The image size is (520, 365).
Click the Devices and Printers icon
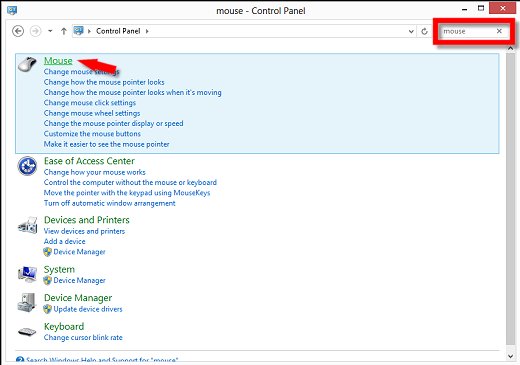27,225
